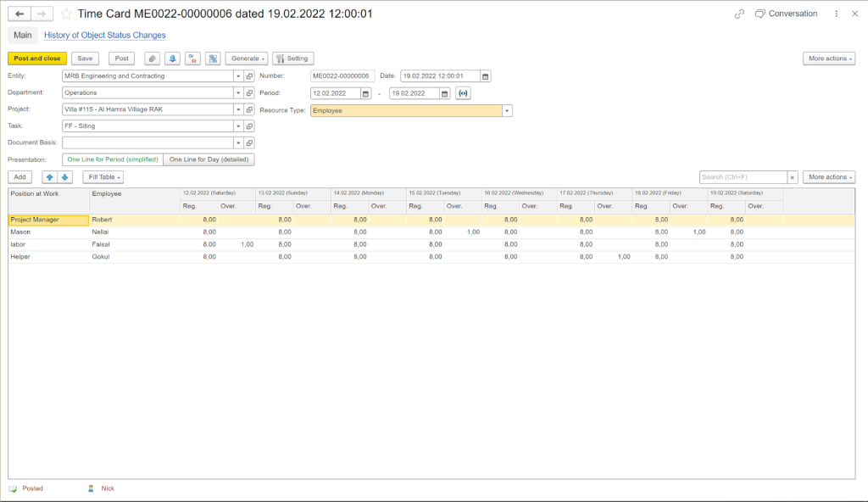Click Gokul's 1,00 overtime on 17.02.2022
The image size is (868, 502).
(614, 257)
